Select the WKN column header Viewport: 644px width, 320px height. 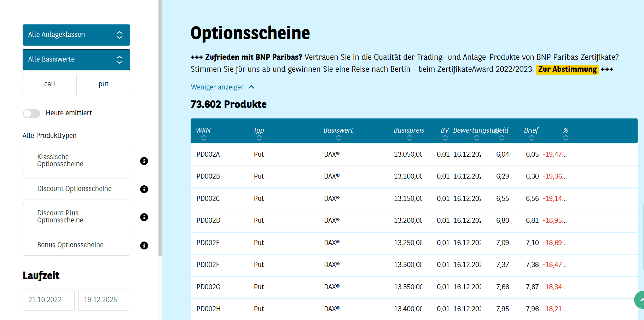[203, 130]
